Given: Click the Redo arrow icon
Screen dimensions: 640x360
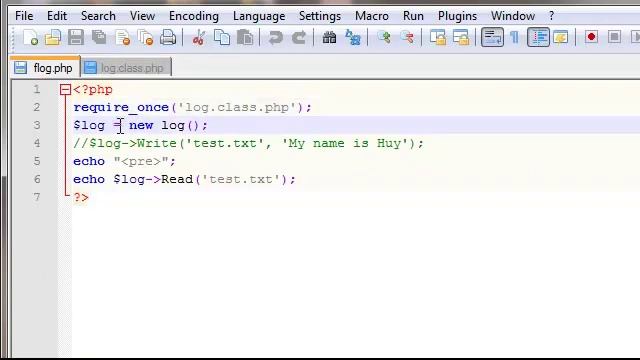Looking at the screenshot, I should tap(299, 38).
